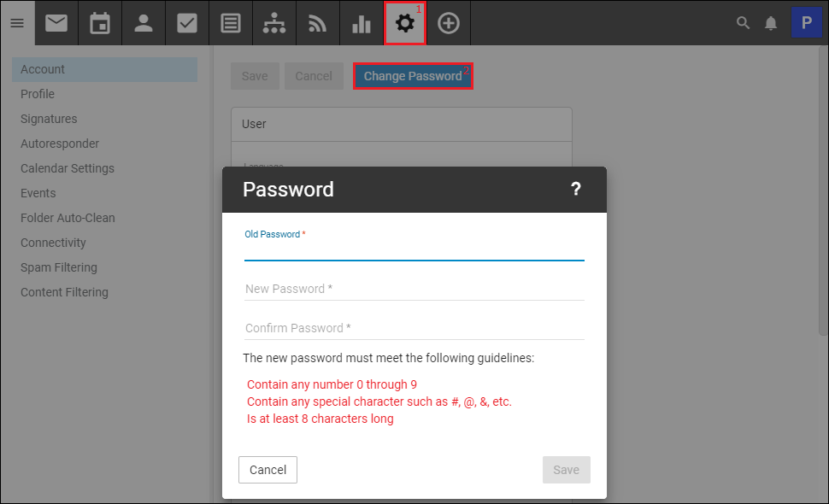The width and height of the screenshot is (829, 504).
Task: Open the Search magnifier icon
Action: pos(743,23)
